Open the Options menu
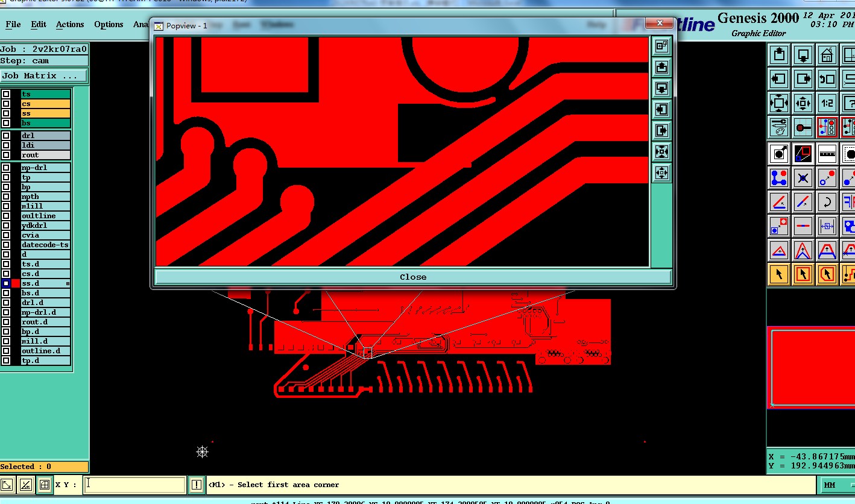 click(109, 25)
